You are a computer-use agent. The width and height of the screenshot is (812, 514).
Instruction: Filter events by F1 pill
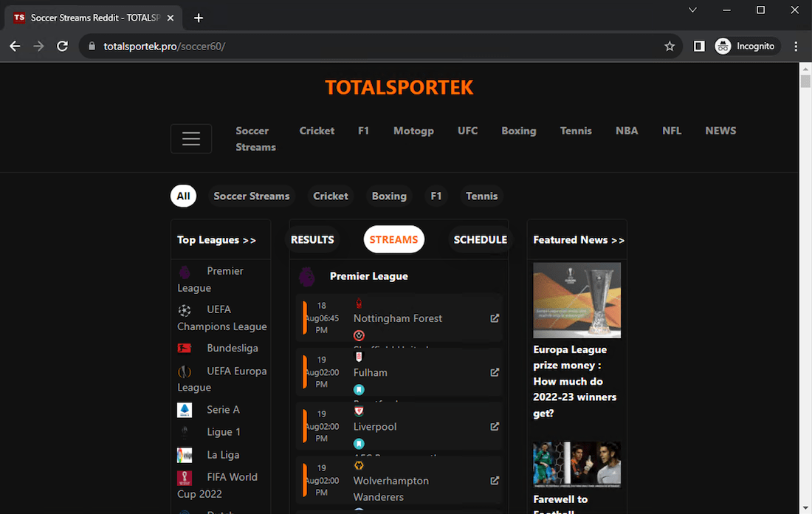click(x=436, y=196)
